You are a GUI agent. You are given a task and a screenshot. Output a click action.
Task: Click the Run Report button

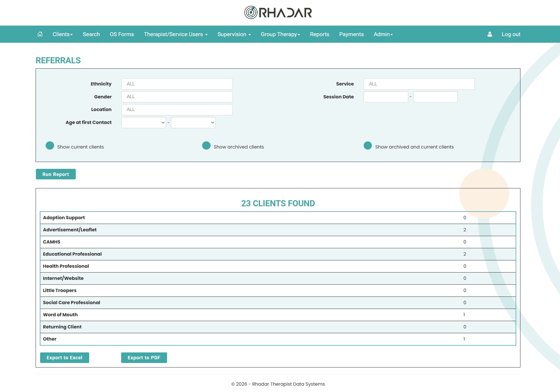pyautogui.click(x=56, y=174)
